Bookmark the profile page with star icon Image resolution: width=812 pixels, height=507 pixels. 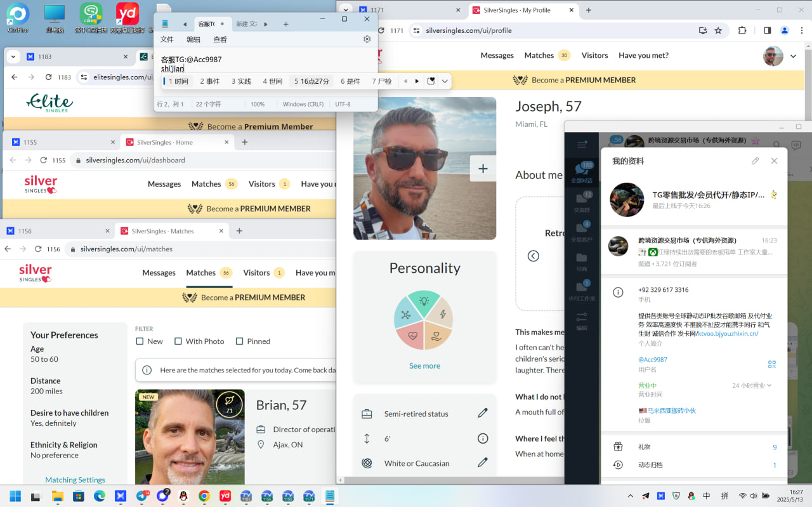718,30
